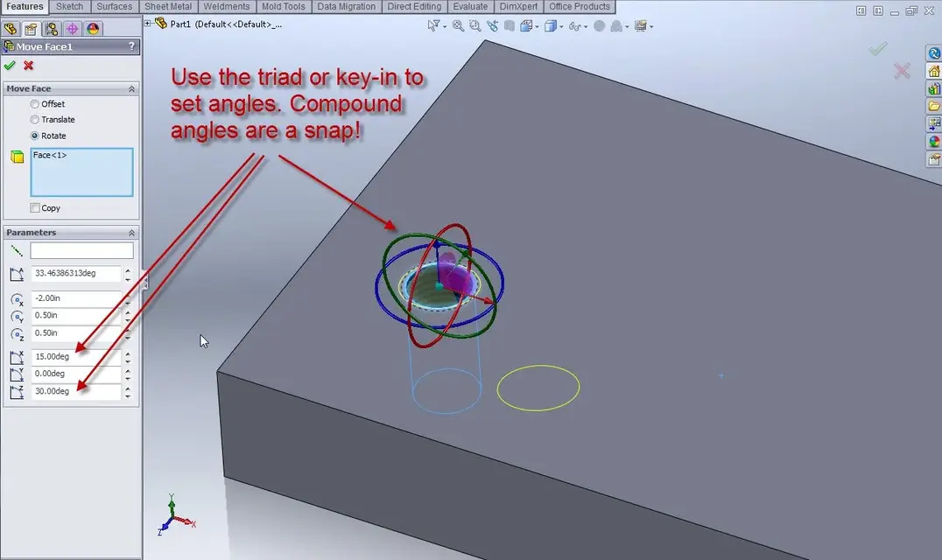Open the Apply Scene dropdown arrow

(627, 26)
